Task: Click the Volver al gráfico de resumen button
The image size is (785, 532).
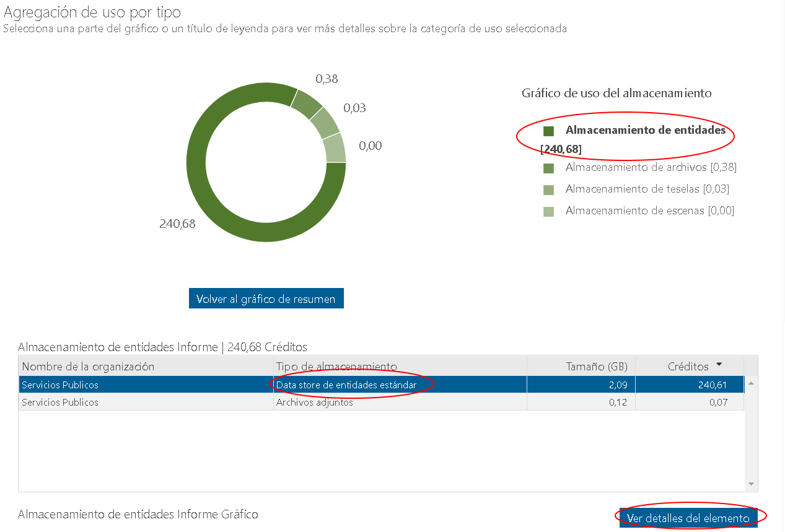Action: (266, 298)
